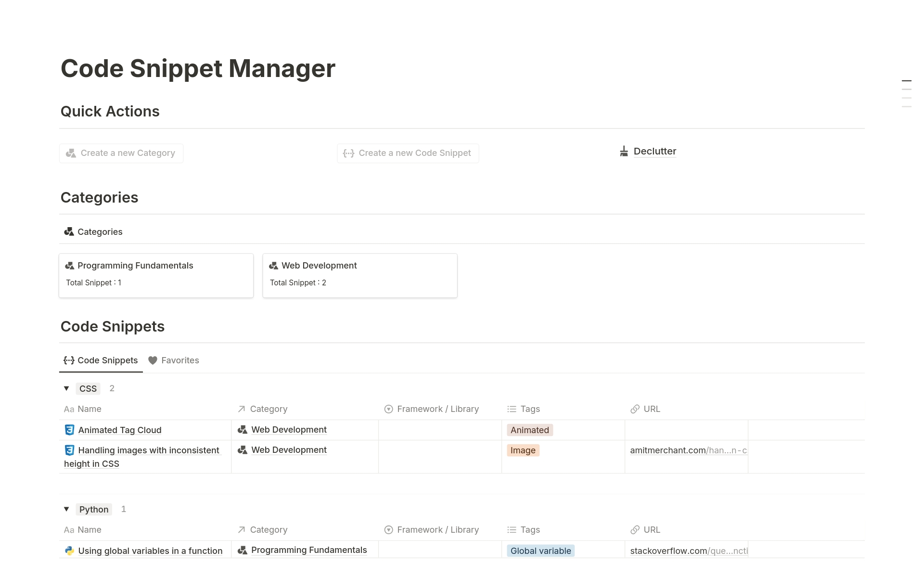Click the braces icon in Create Code Snippet button

tap(348, 154)
